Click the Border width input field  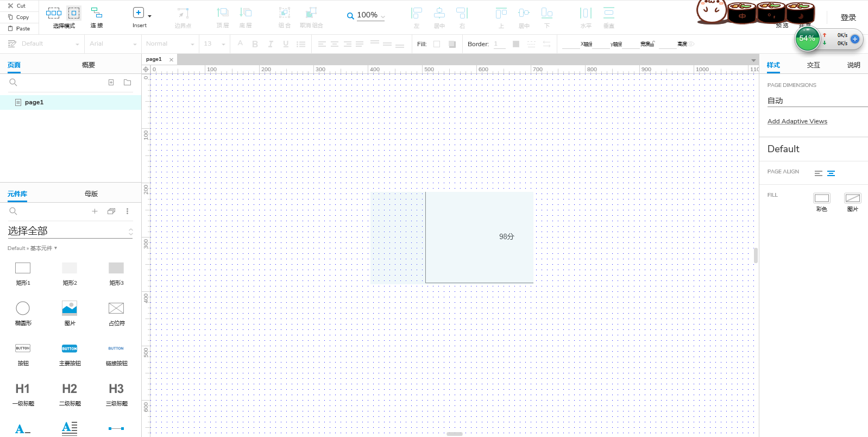click(499, 44)
